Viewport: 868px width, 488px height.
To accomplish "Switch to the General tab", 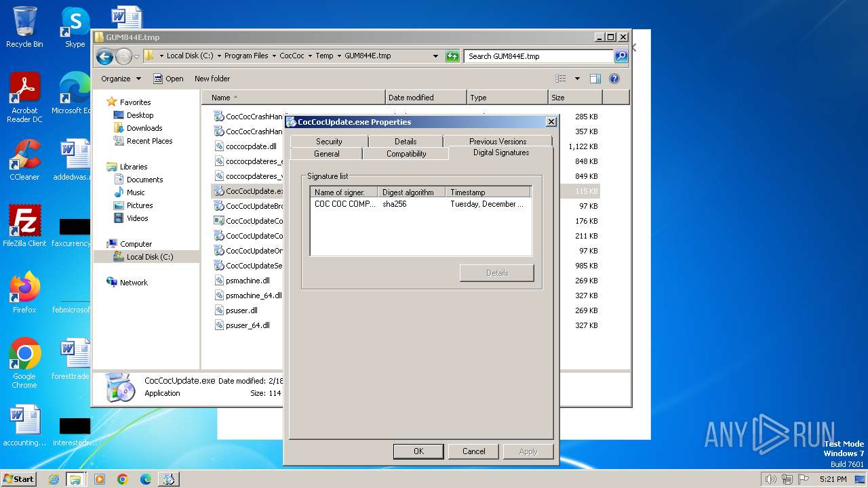I will [327, 154].
